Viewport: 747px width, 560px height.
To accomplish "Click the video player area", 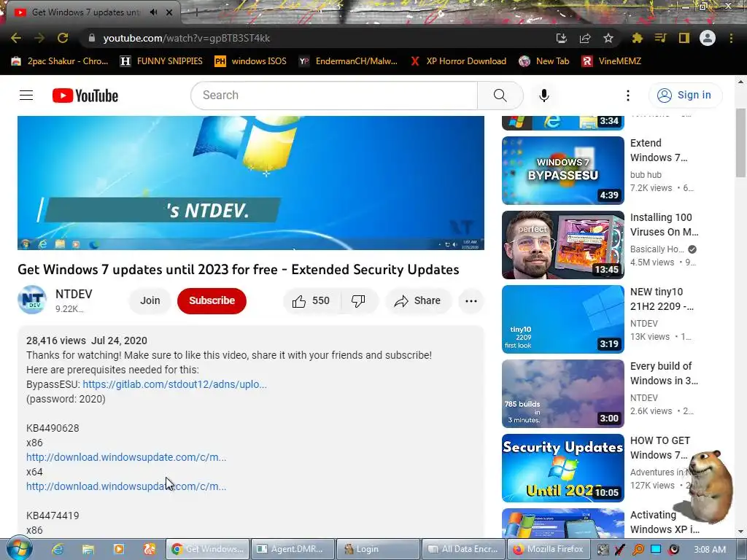I will click(251, 183).
